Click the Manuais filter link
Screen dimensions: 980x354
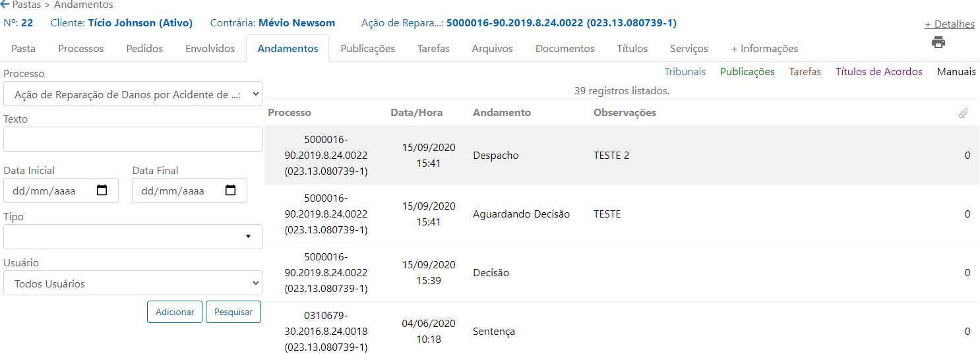coord(956,72)
